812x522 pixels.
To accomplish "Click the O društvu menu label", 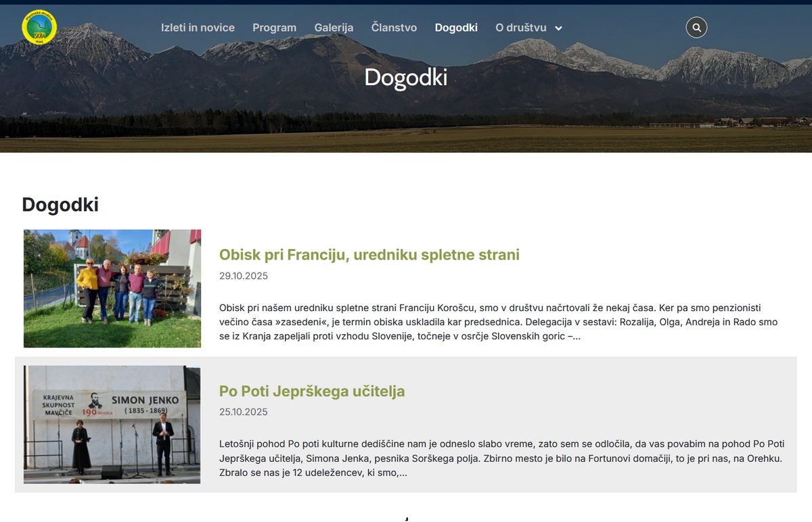I will [520, 28].
